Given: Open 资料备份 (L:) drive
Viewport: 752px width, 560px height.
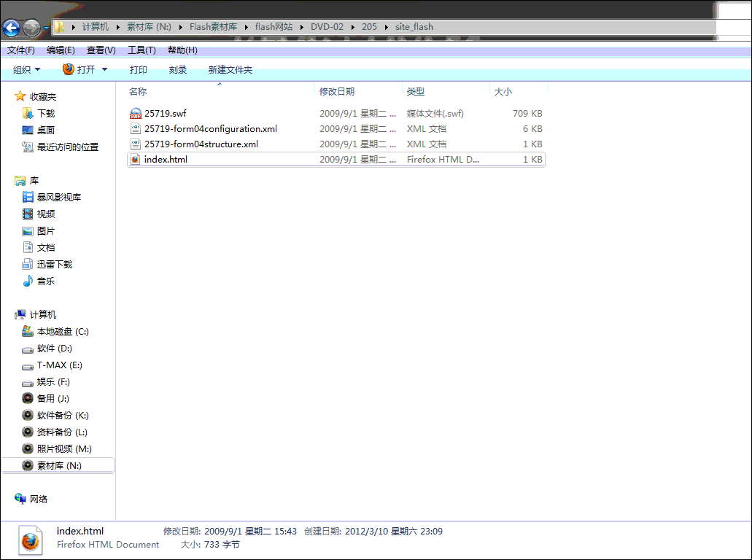Looking at the screenshot, I should 55,432.
